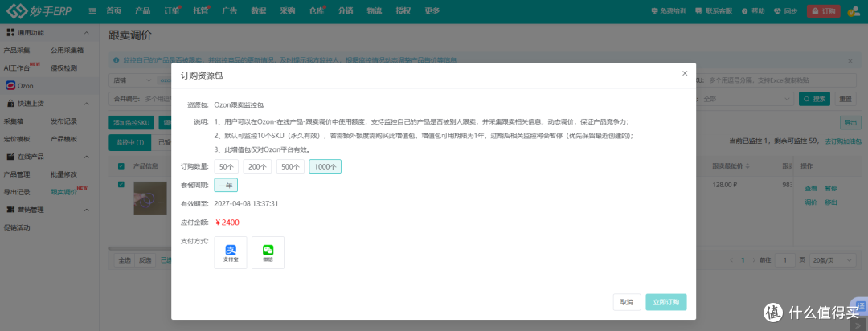Open 广告 in top navigation
Viewport: 868px width, 331px height.
pos(229,11)
